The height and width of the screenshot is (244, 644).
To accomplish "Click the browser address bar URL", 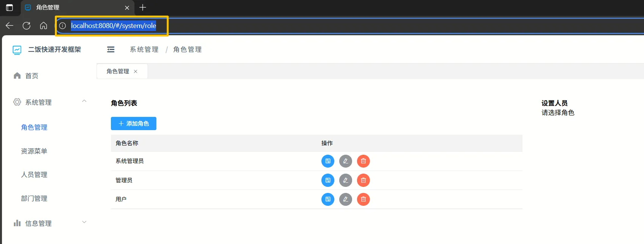I will [114, 26].
